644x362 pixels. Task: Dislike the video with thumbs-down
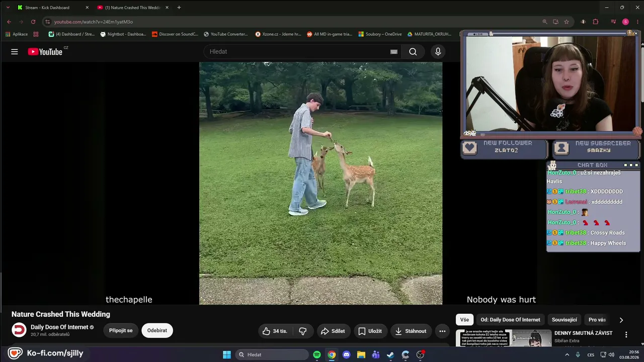point(303,331)
